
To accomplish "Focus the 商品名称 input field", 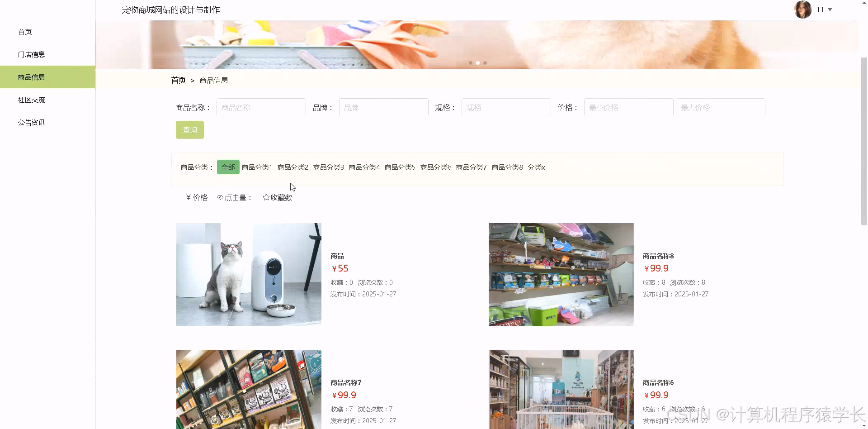I will (x=261, y=107).
